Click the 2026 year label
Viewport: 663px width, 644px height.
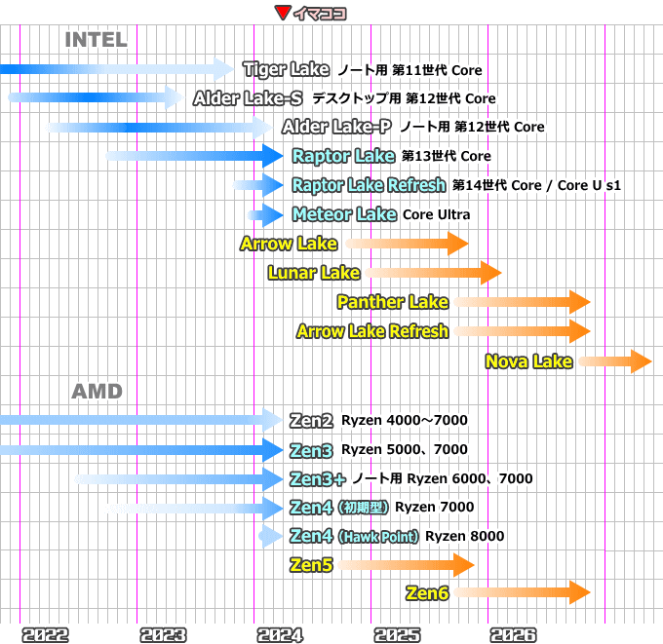tap(513, 635)
